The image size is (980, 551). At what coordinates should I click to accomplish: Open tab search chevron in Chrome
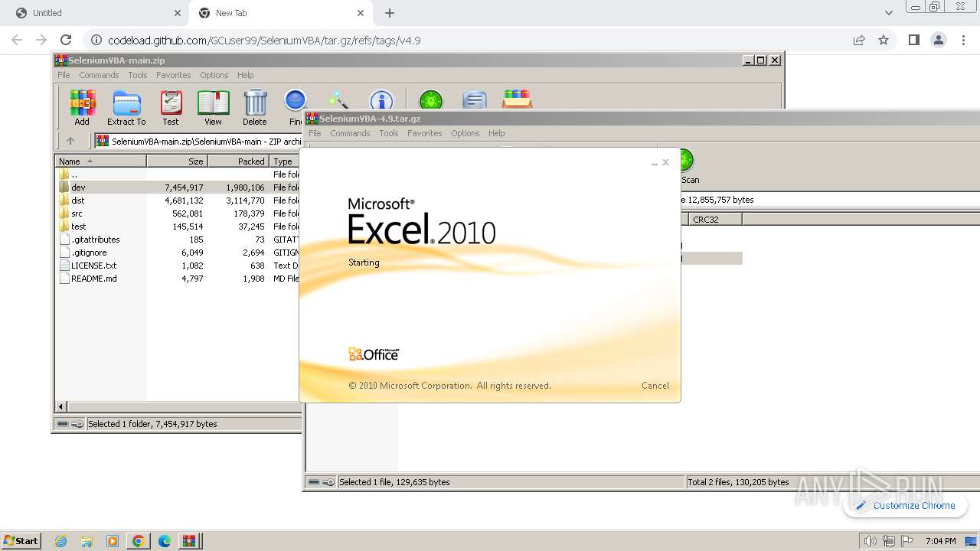click(889, 13)
